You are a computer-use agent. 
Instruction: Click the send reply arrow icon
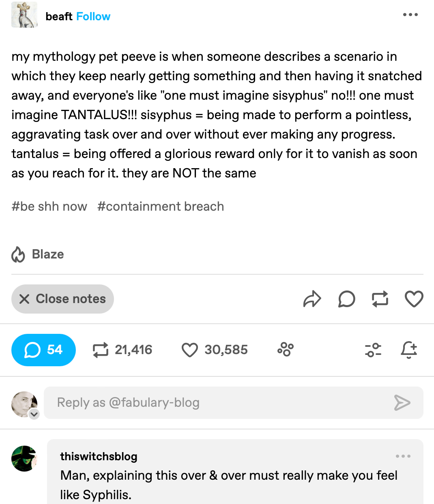(403, 403)
